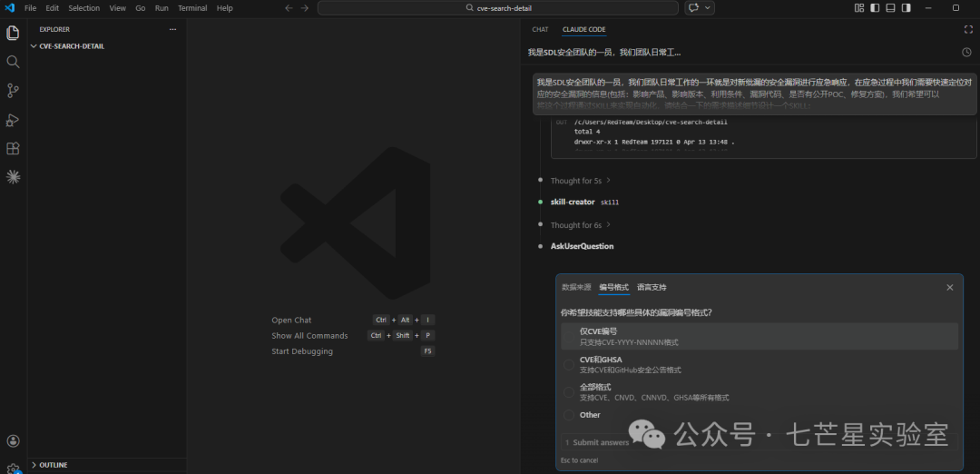The image size is (980, 474).
Task: Open the Extensions view
Action: coord(13,148)
